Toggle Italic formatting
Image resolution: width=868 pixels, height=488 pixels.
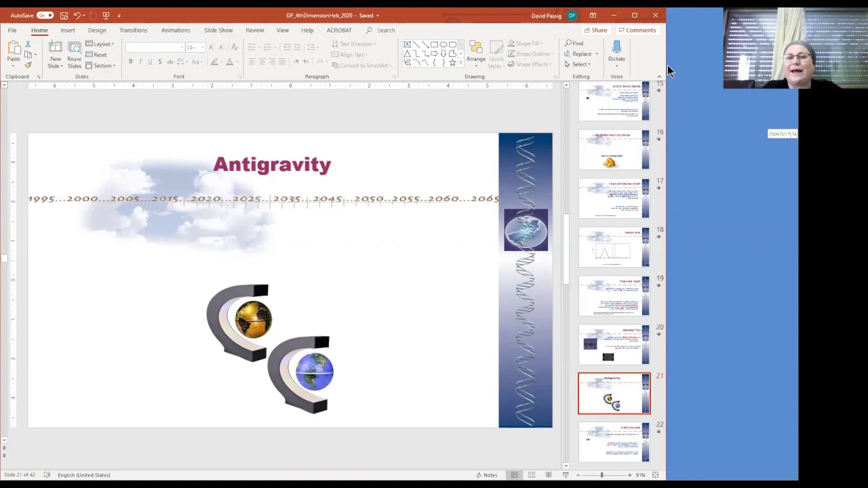point(140,62)
